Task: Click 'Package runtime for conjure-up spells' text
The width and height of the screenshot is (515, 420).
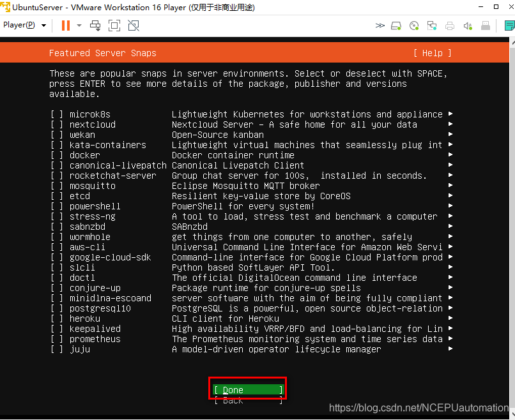Action: [x=266, y=288]
